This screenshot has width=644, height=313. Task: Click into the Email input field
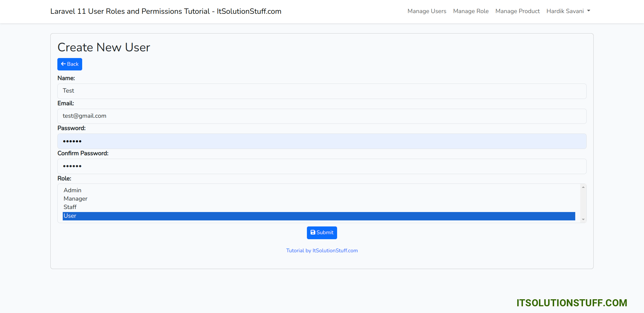tap(322, 116)
